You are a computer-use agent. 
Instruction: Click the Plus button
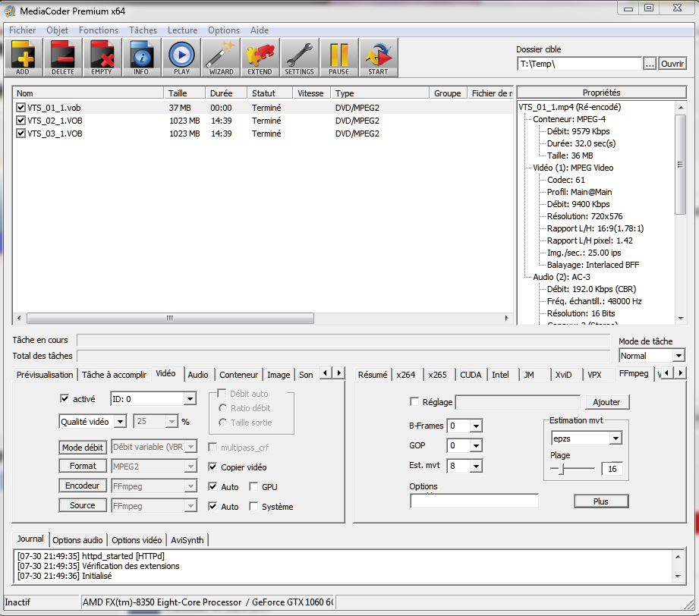tap(601, 501)
